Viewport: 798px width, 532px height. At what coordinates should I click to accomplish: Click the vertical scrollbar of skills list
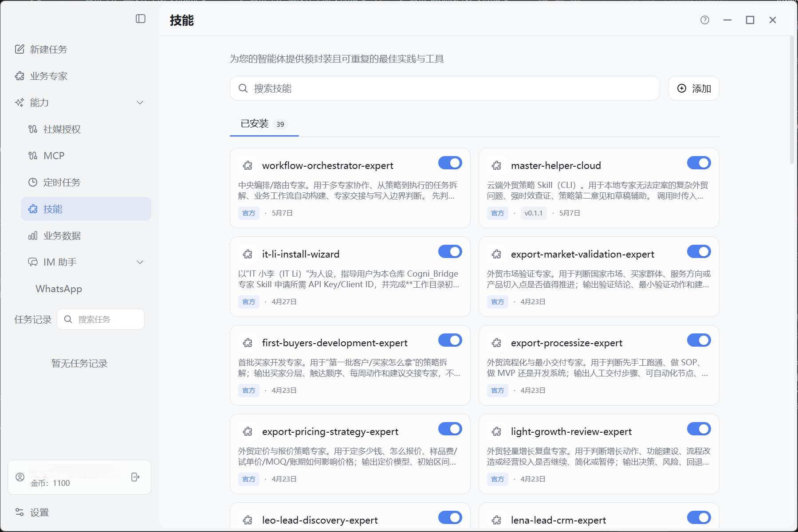tap(792, 101)
